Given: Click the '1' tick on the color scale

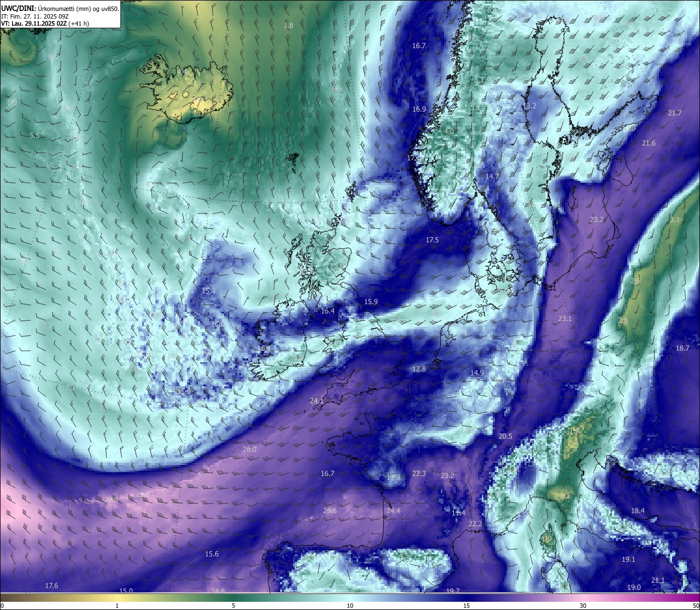Looking at the screenshot, I should click(x=117, y=606).
